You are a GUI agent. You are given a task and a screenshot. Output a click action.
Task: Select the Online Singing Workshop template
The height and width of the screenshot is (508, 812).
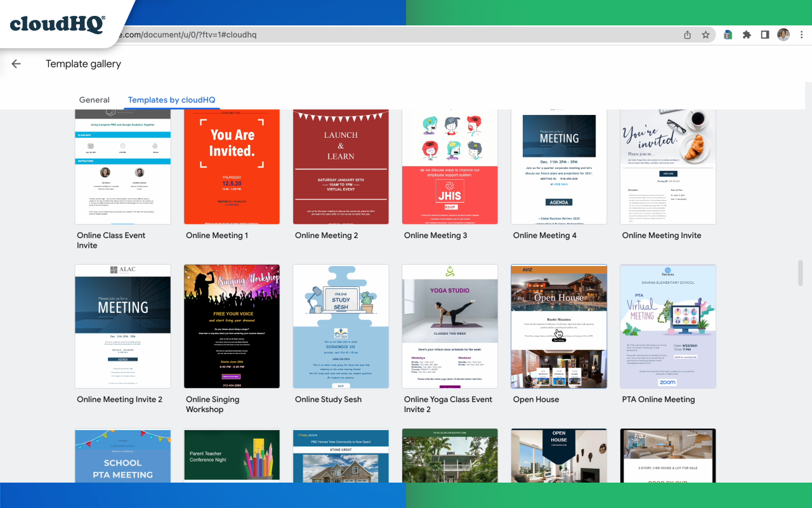tap(232, 326)
